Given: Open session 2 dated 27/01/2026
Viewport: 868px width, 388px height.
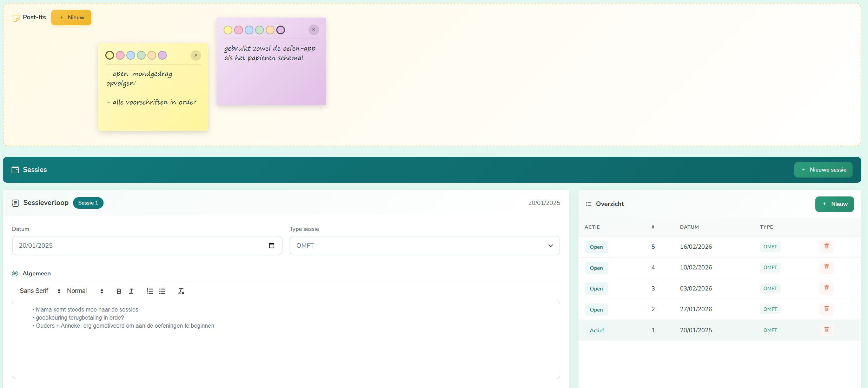Looking at the screenshot, I should point(596,310).
